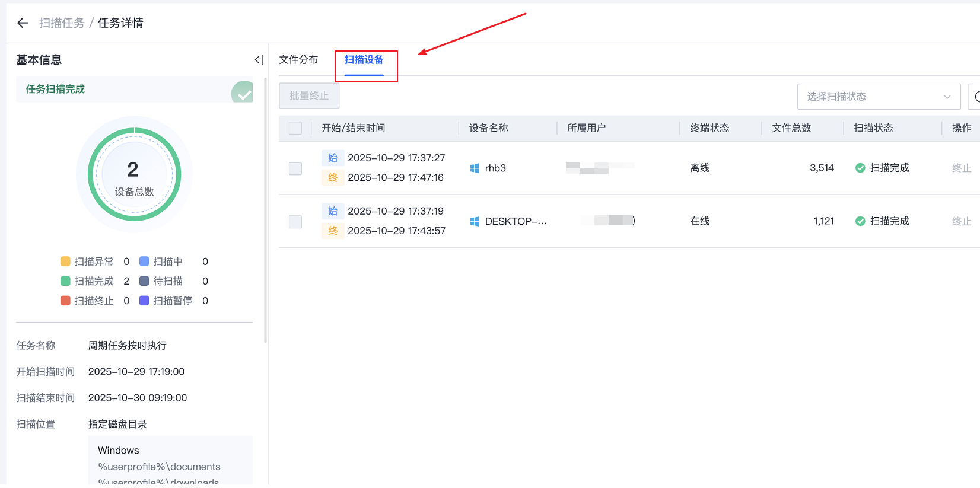Click the 批量终止 button

tap(309, 96)
